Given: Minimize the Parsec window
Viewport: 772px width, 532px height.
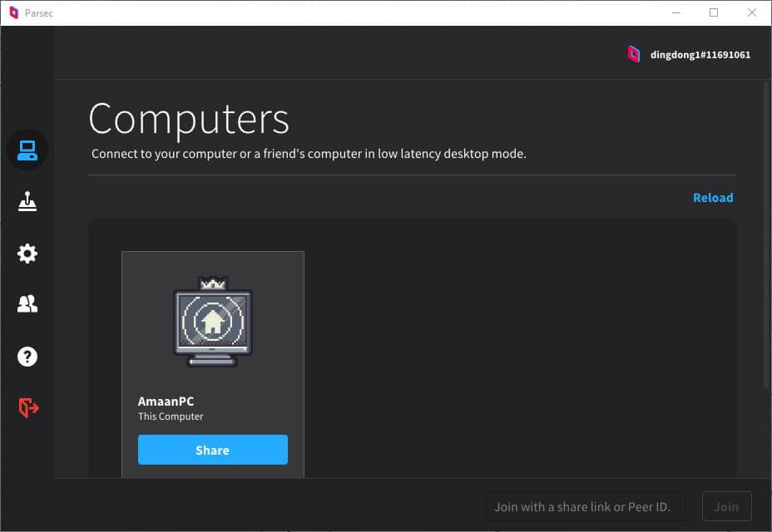Looking at the screenshot, I should click(675, 13).
